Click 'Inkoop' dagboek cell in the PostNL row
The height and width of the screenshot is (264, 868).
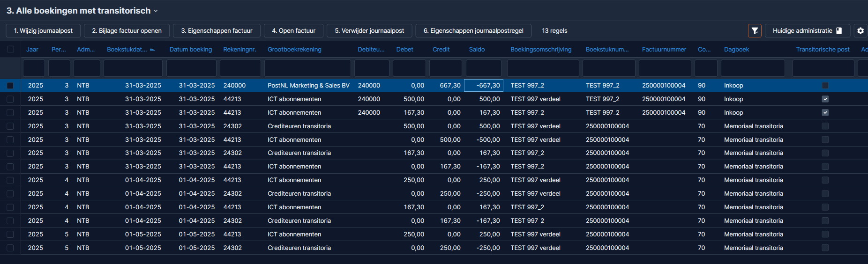pyautogui.click(x=733, y=86)
